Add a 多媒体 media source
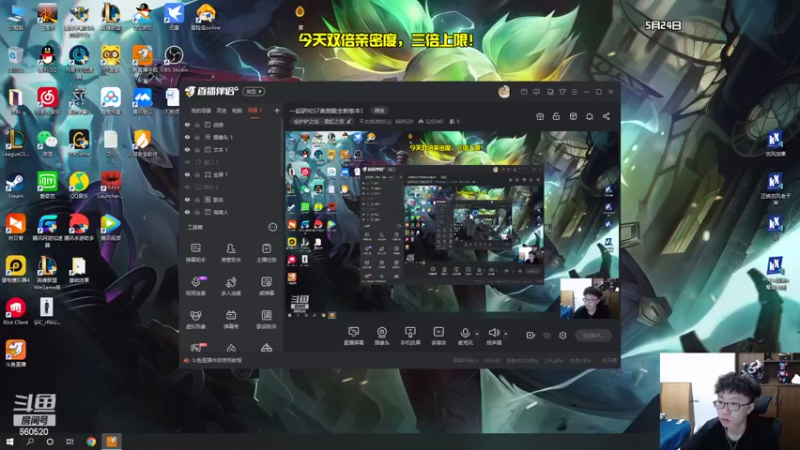Image resolution: width=800 pixels, height=450 pixels. pos(438,336)
